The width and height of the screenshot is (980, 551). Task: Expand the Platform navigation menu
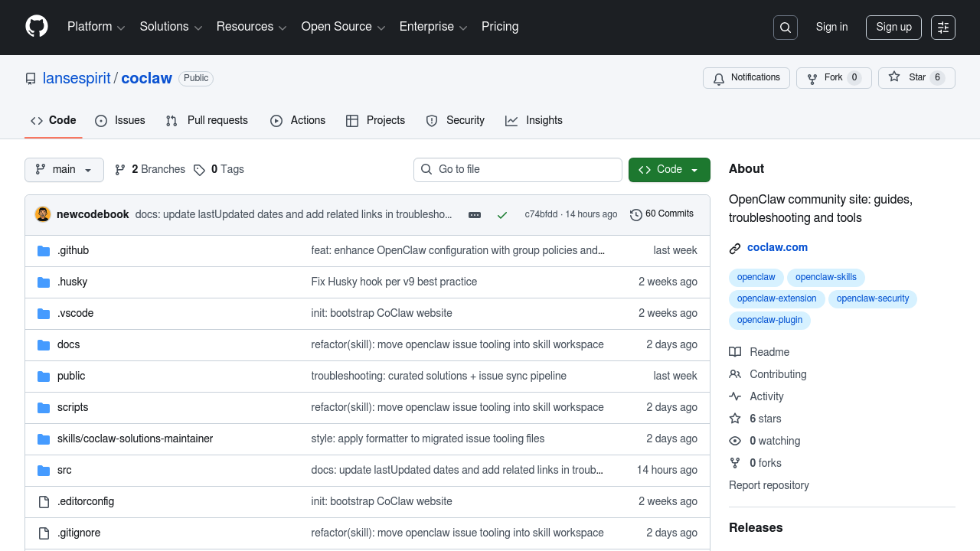point(96,27)
